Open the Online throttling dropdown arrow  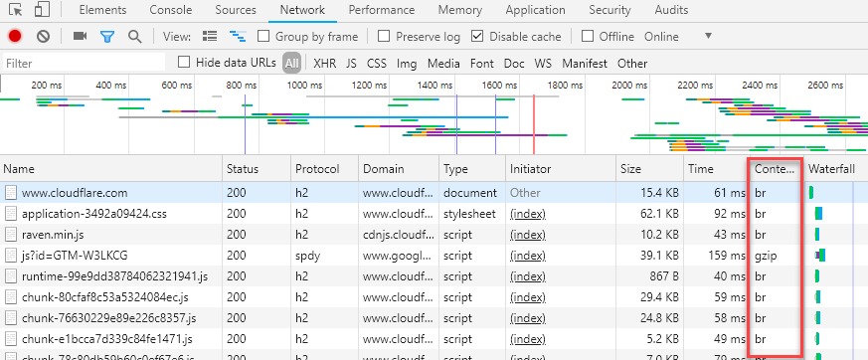[708, 36]
